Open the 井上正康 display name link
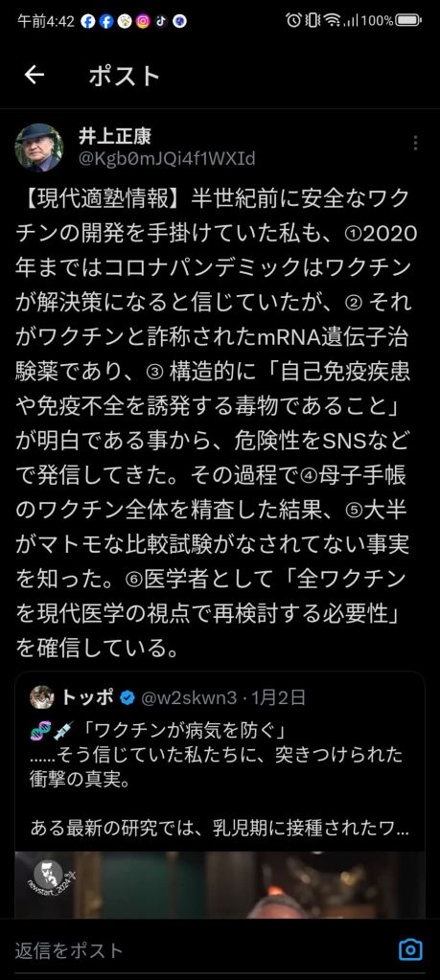The image size is (440, 980). tap(115, 136)
